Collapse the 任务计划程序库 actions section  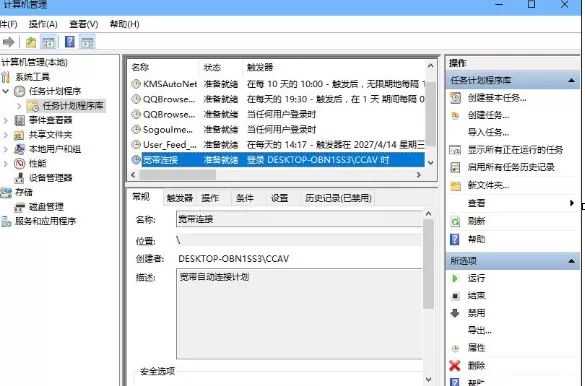[571, 80]
